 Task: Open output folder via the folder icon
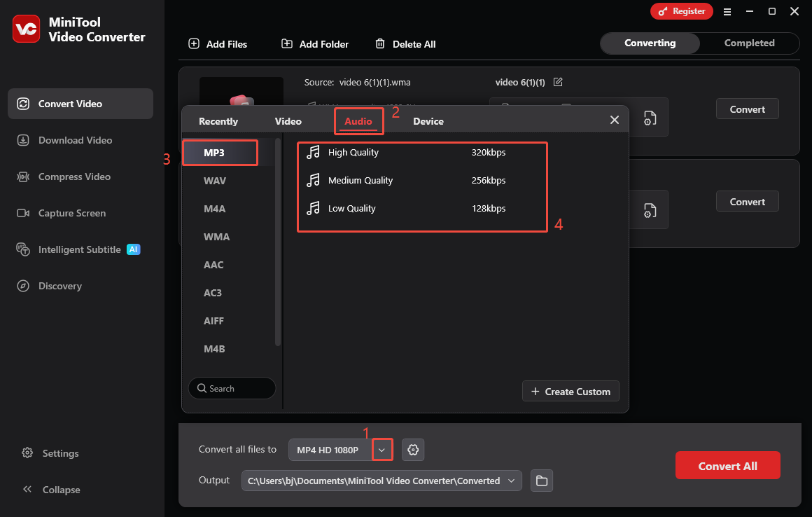click(x=541, y=481)
